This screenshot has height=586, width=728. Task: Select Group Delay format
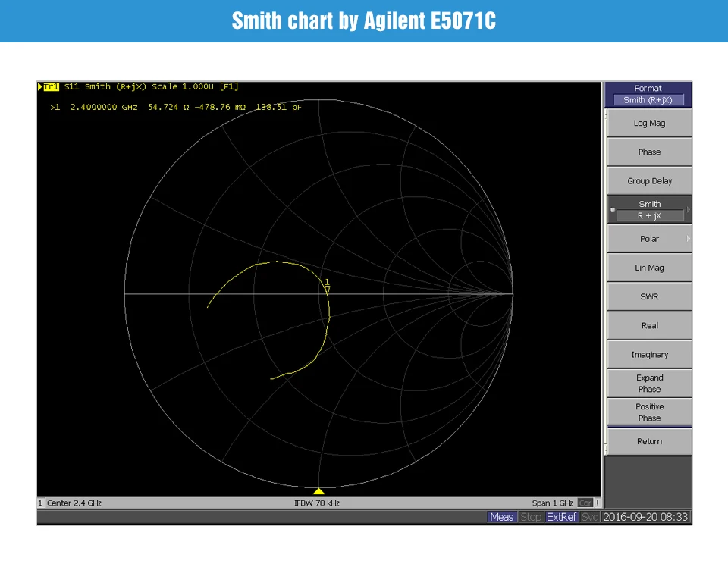[x=649, y=181]
